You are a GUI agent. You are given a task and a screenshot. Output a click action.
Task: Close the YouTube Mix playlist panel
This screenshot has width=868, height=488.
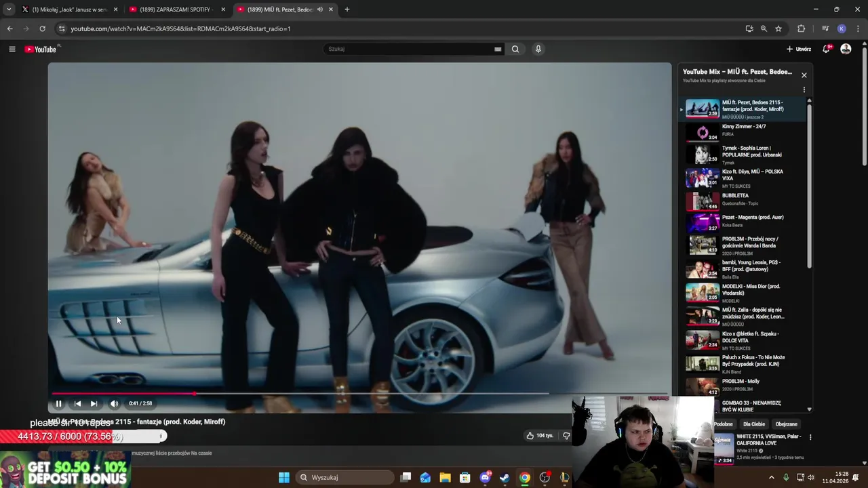(x=804, y=75)
